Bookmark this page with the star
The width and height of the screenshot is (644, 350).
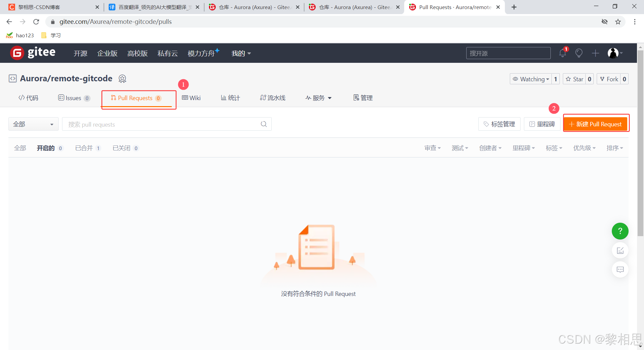coord(618,22)
